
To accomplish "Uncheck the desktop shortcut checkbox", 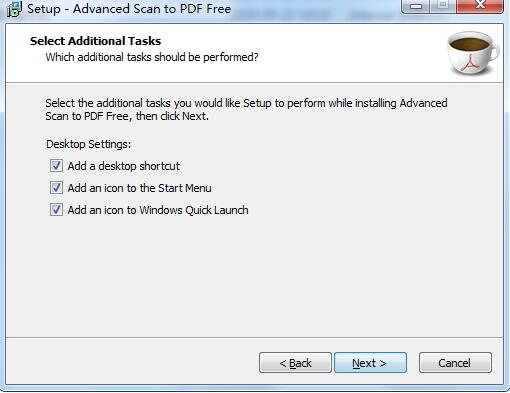I will pos(56,166).
